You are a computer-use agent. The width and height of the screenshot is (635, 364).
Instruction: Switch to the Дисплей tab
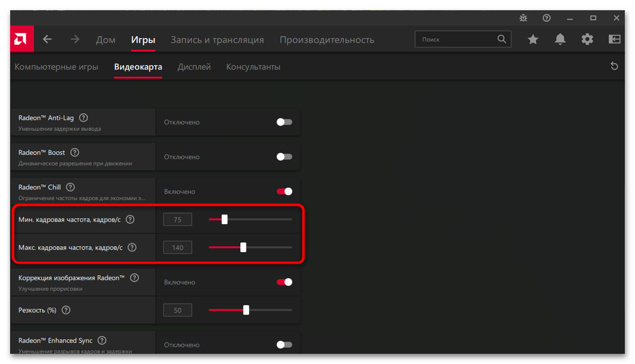coord(194,67)
